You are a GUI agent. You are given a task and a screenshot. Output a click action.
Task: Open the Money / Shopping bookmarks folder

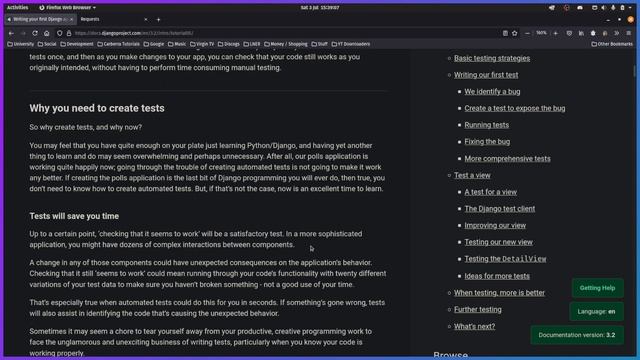click(x=286, y=44)
